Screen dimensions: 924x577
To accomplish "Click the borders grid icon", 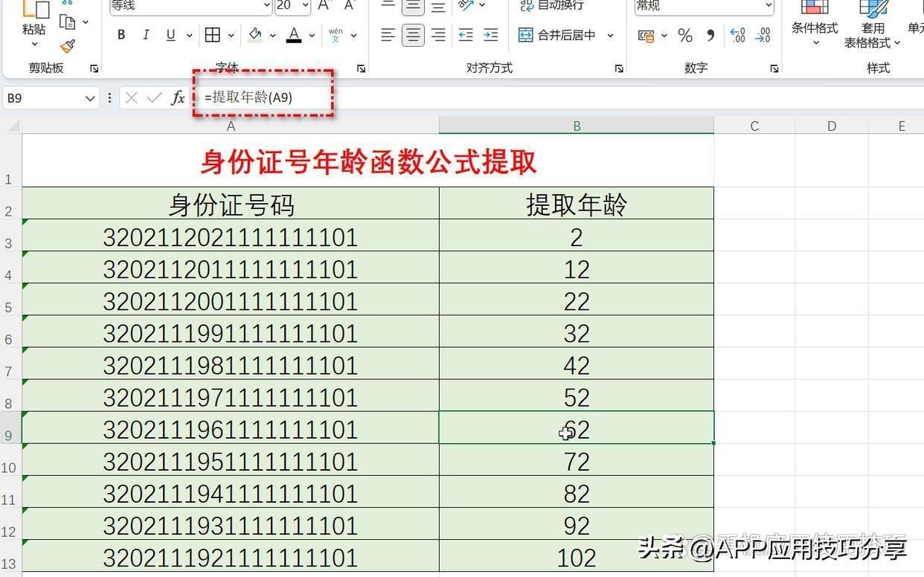I will 213,35.
